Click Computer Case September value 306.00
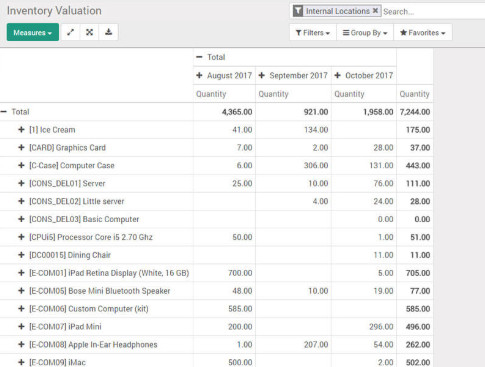The image size is (485, 367). pyautogui.click(x=316, y=165)
